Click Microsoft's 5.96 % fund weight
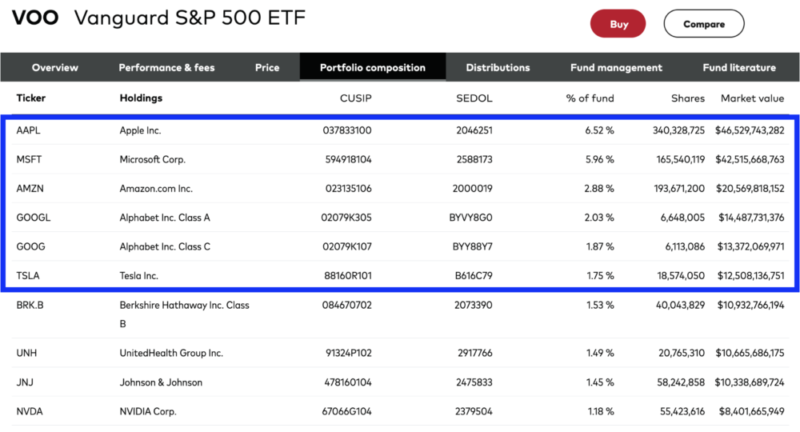This screenshot has width=800, height=432. point(599,160)
